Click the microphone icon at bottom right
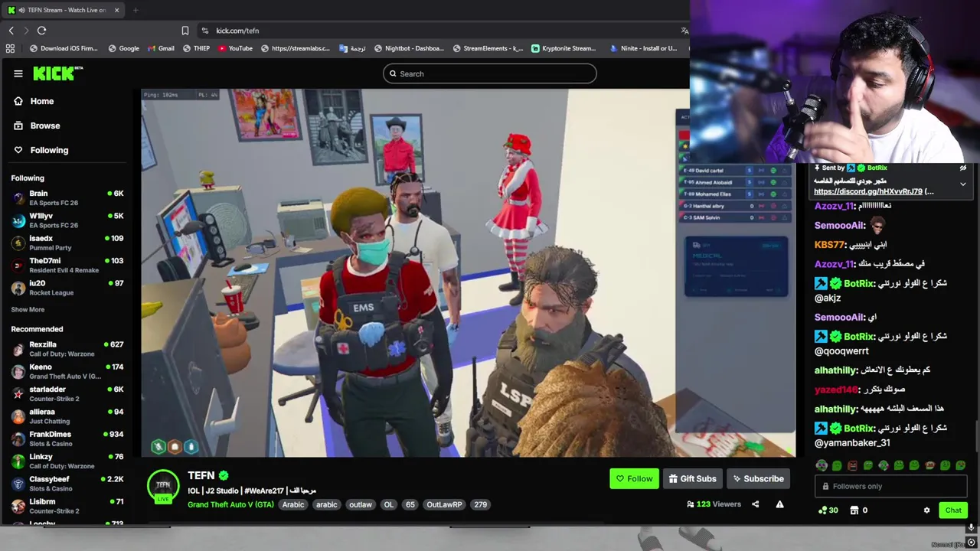 point(971,528)
